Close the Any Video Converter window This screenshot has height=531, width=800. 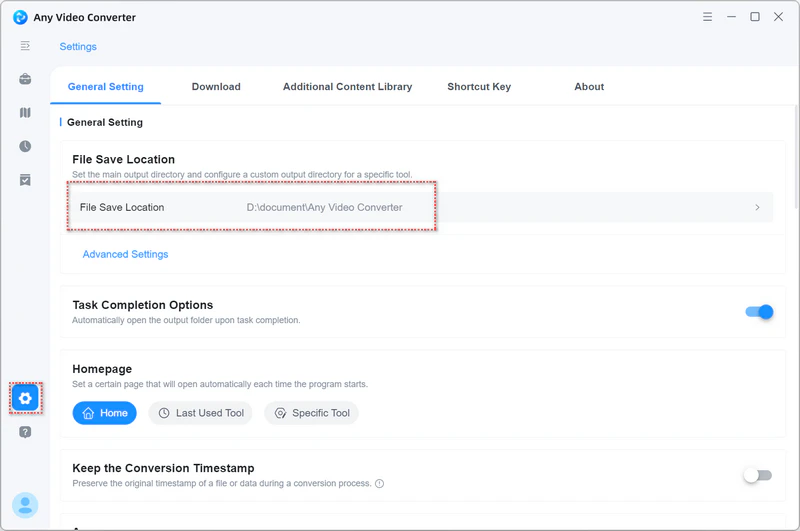[x=778, y=17]
